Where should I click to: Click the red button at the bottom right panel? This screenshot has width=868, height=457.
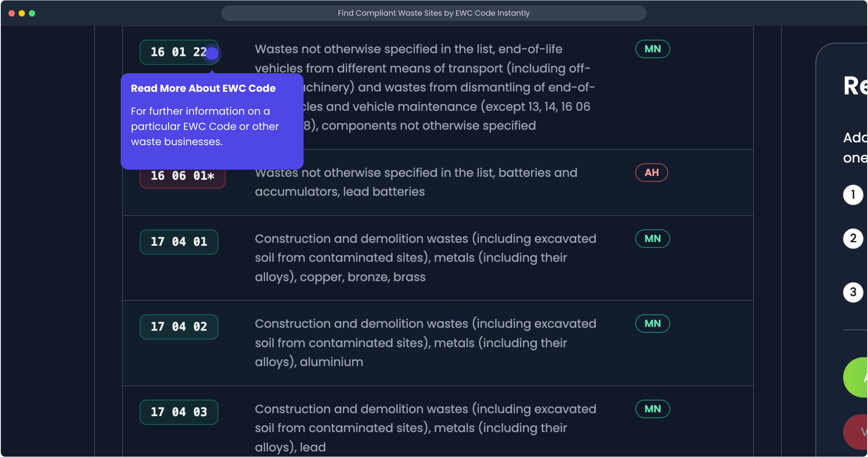pos(860,432)
